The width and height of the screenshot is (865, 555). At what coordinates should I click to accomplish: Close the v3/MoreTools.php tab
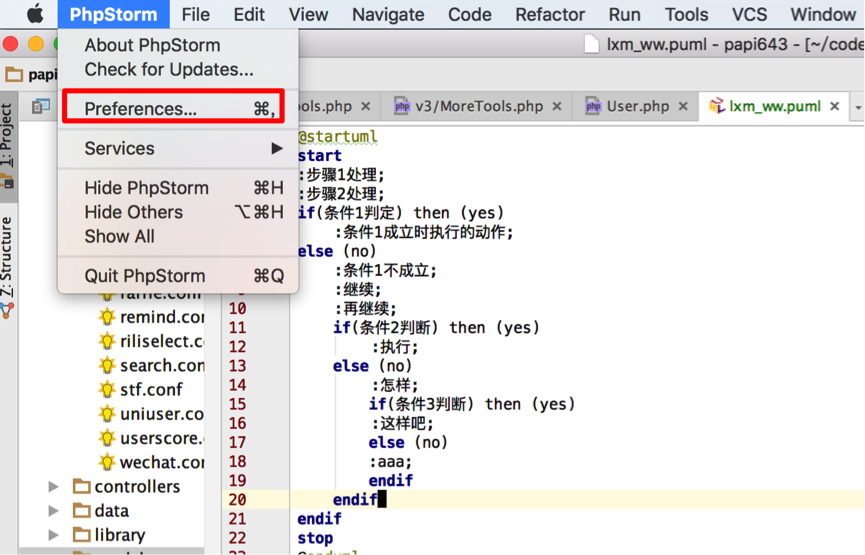click(557, 106)
